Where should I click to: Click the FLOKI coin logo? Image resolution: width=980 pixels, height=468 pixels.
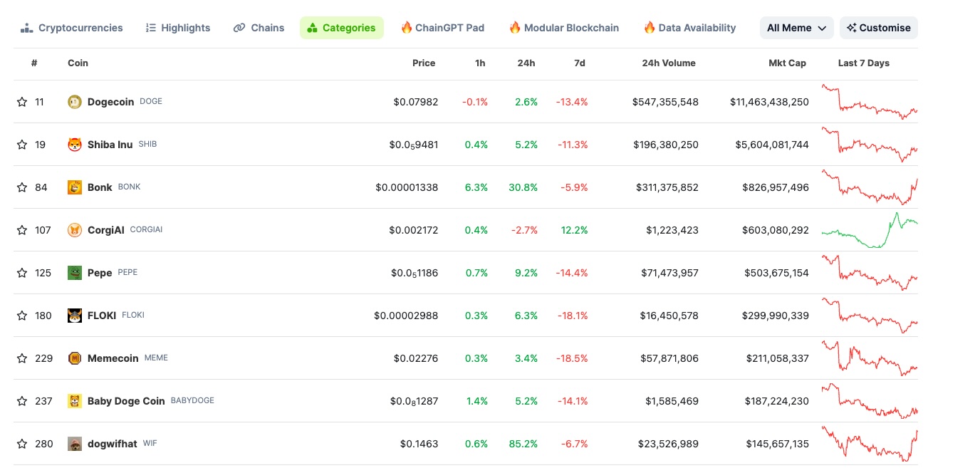[x=75, y=316]
